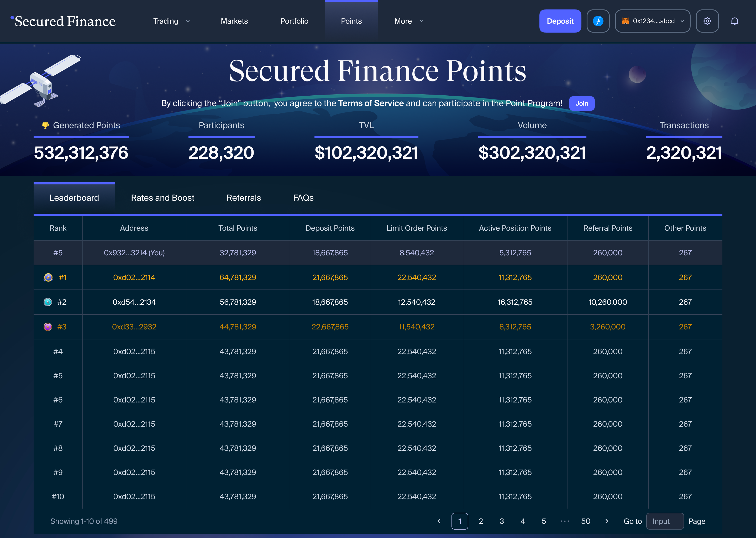Click limit order points 8,540,432

click(x=417, y=253)
